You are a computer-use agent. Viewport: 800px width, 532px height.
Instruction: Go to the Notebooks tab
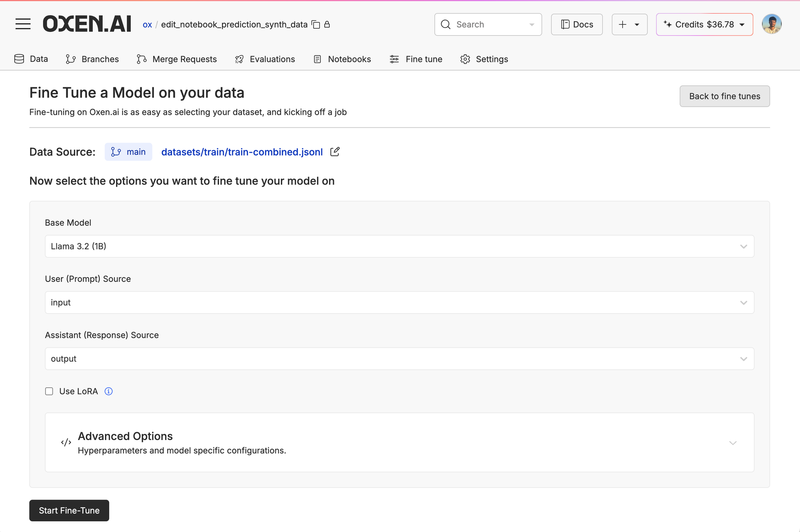(342, 59)
